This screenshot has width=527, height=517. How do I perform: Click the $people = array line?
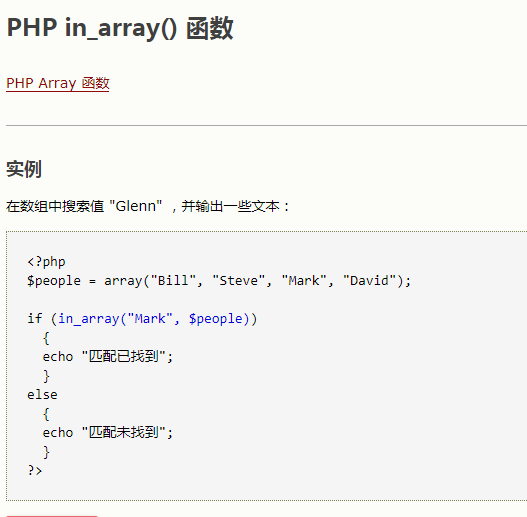pos(219,281)
